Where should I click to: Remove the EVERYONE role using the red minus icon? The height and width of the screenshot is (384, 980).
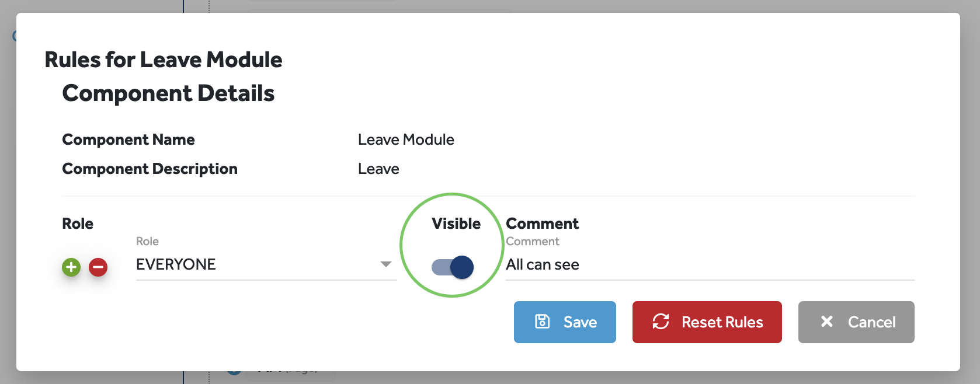point(98,267)
